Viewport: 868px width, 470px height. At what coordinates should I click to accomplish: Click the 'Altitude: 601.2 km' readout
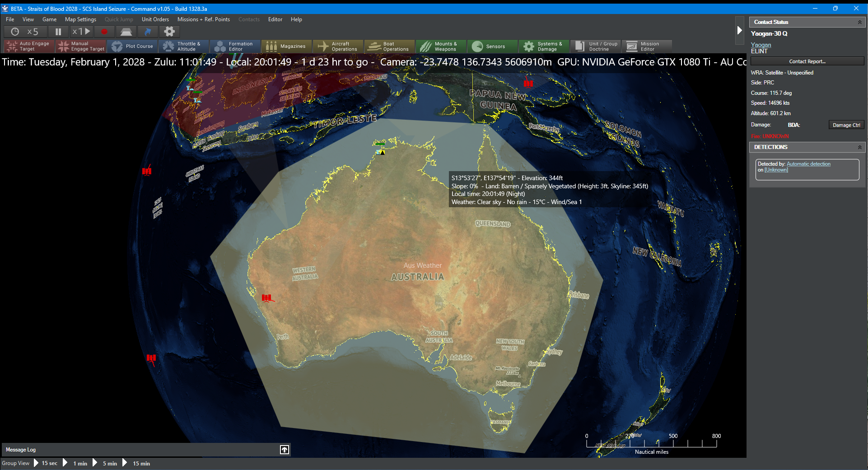click(x=770, y=113)
